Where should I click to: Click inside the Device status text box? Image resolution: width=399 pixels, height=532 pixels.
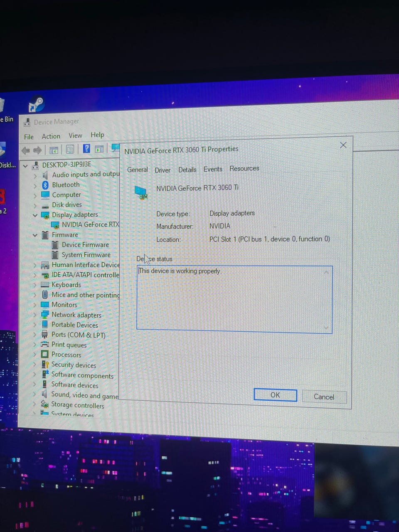click(x=234, y=299)
